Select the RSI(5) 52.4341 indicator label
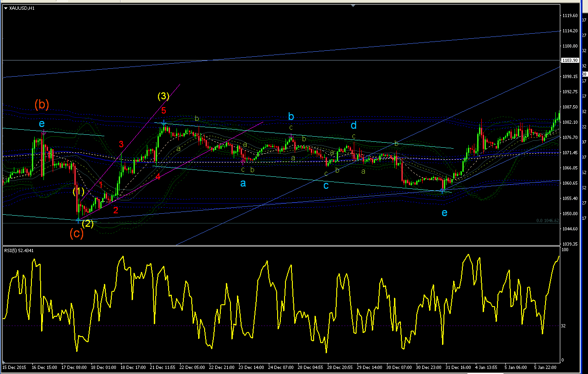588x374 pixels. (x=20, y=250)
